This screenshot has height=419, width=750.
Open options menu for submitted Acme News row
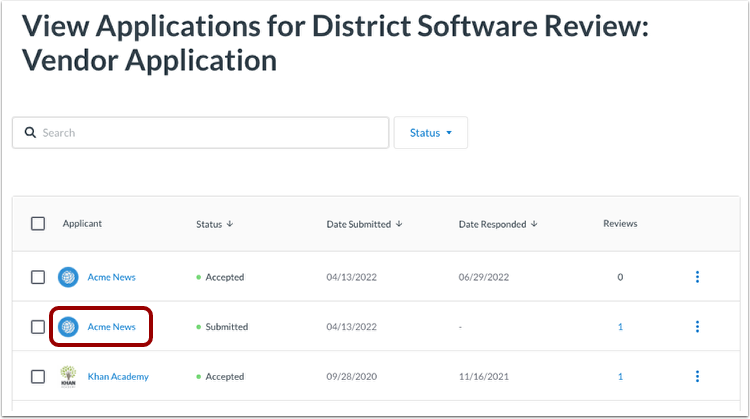click(x=697, y=327)
